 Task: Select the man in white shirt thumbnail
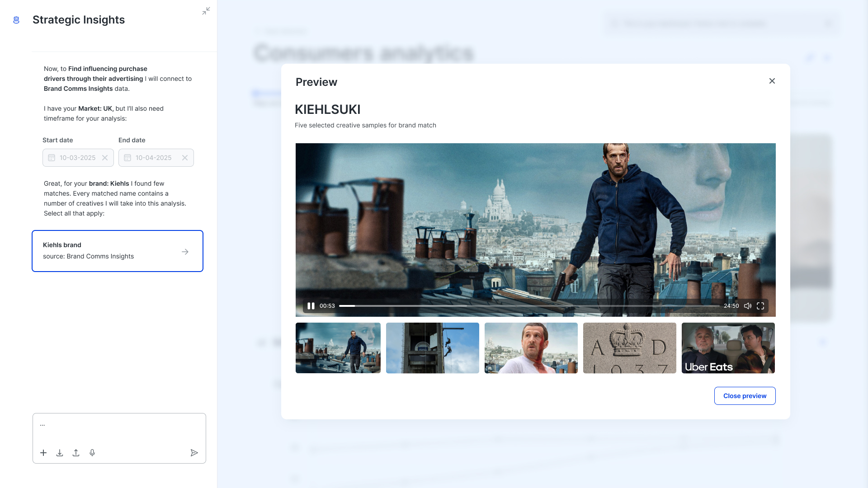531,348
